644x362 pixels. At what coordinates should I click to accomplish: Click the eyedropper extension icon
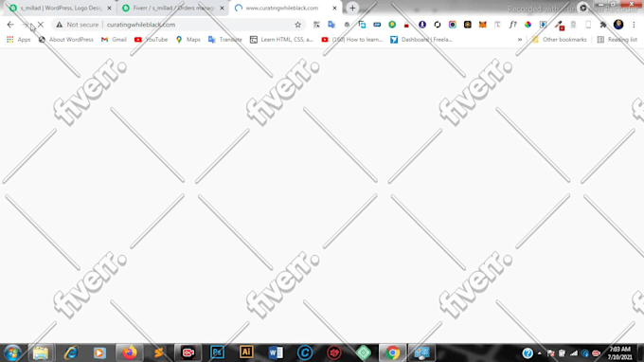pos(559,25)
